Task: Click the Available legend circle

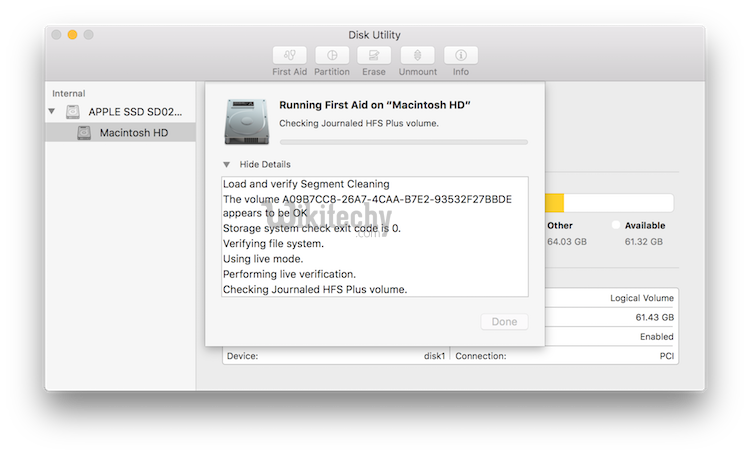Action: pos(616,225)
